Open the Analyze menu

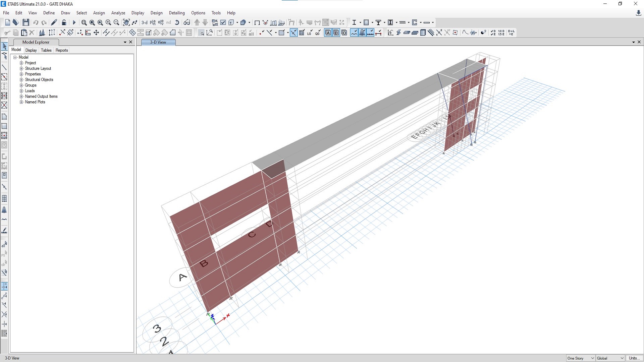118,13
